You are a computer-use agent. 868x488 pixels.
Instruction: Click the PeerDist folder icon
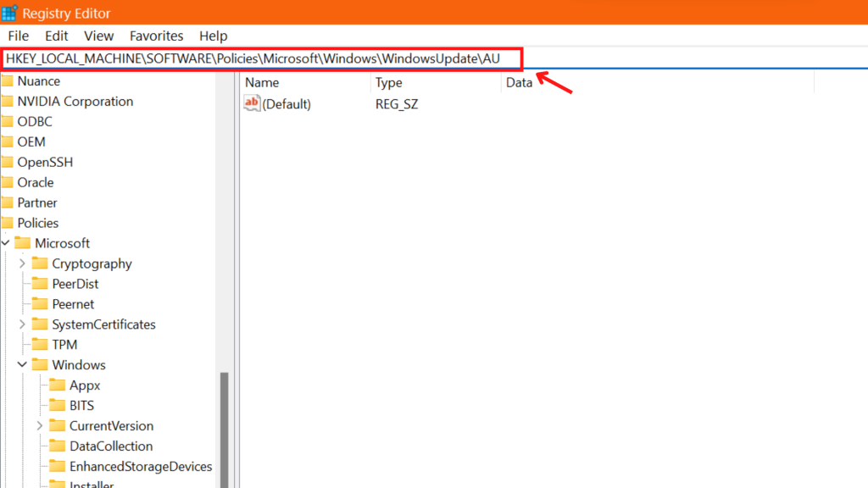40,284
